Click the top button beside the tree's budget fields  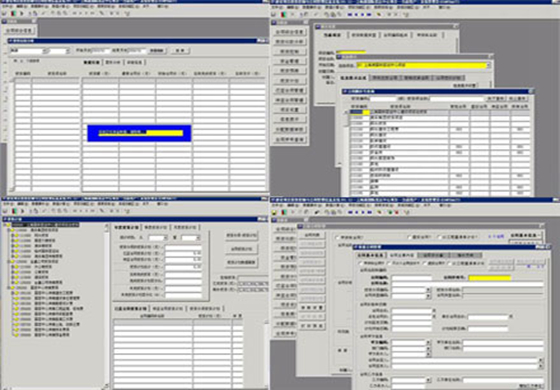point(242,236)
